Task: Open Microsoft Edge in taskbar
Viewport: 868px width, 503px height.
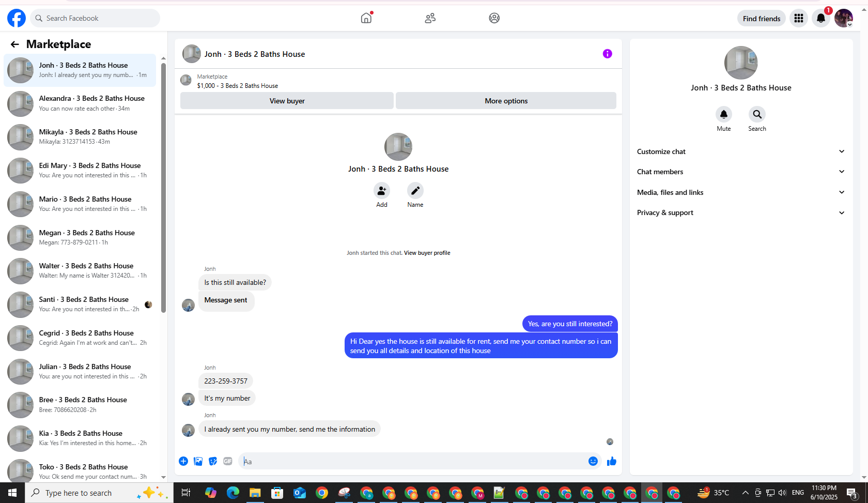Action: [233, 493]
